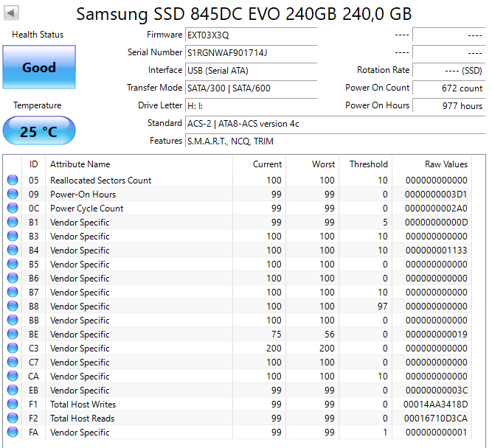Click the status orb for Total Host Writes

13,405
